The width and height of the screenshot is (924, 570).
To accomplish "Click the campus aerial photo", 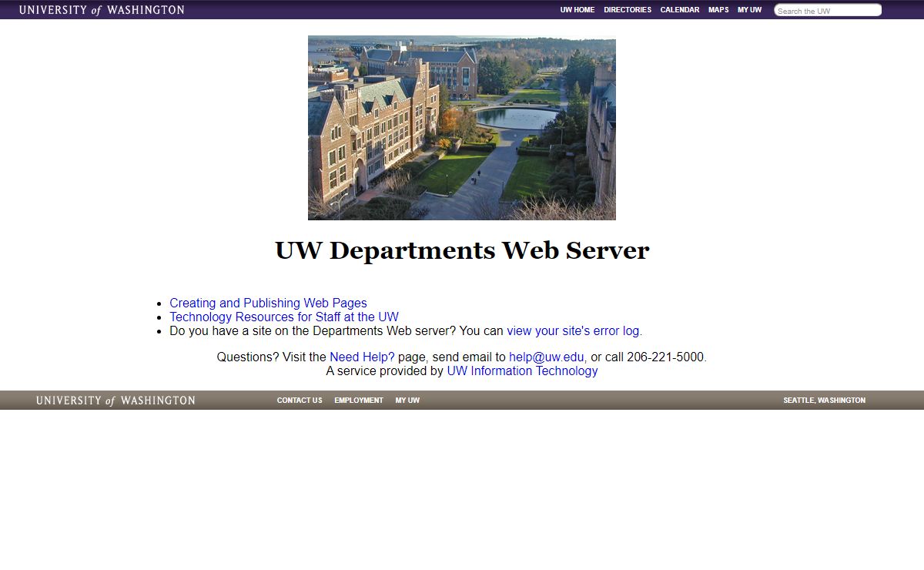I will [462, 128].
